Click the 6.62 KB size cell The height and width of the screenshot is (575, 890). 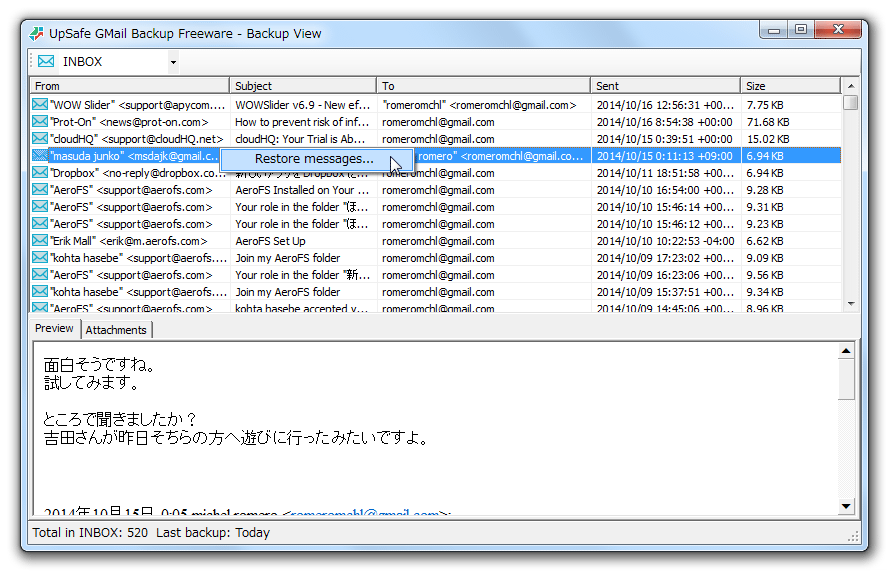[x=765, y=241]
